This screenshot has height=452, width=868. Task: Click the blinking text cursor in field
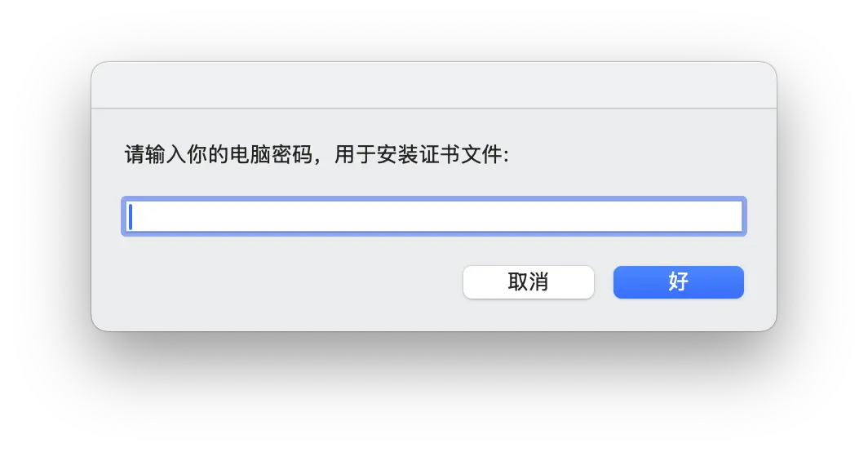(131, 216)
